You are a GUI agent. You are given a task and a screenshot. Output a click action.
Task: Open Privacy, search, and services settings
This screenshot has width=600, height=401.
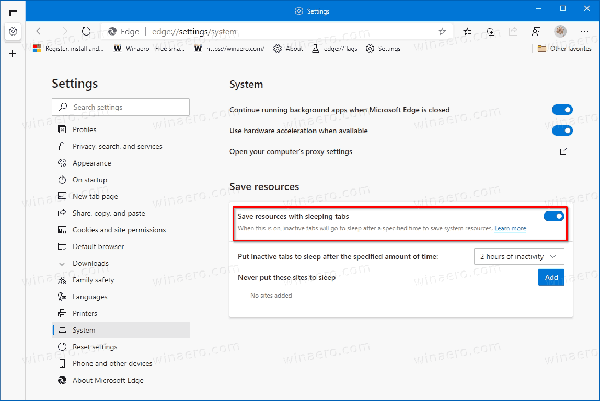(x=121, y=146)
